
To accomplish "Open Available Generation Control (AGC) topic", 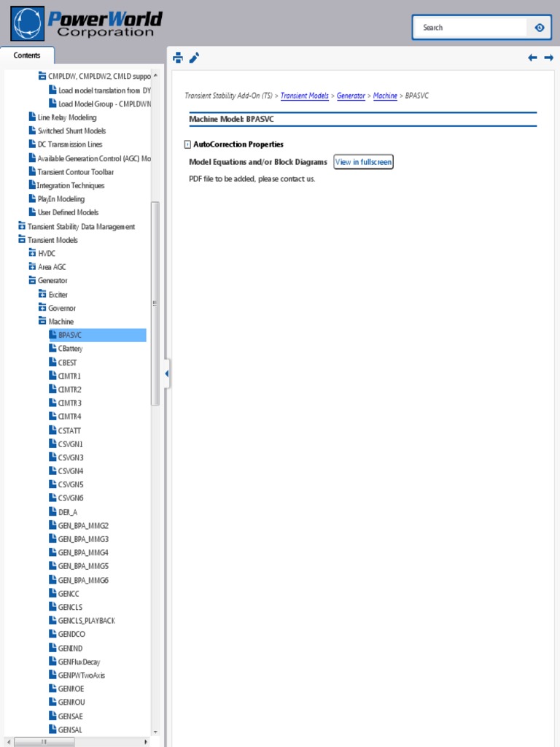I will pyautogui.click(x=94, y=158).
